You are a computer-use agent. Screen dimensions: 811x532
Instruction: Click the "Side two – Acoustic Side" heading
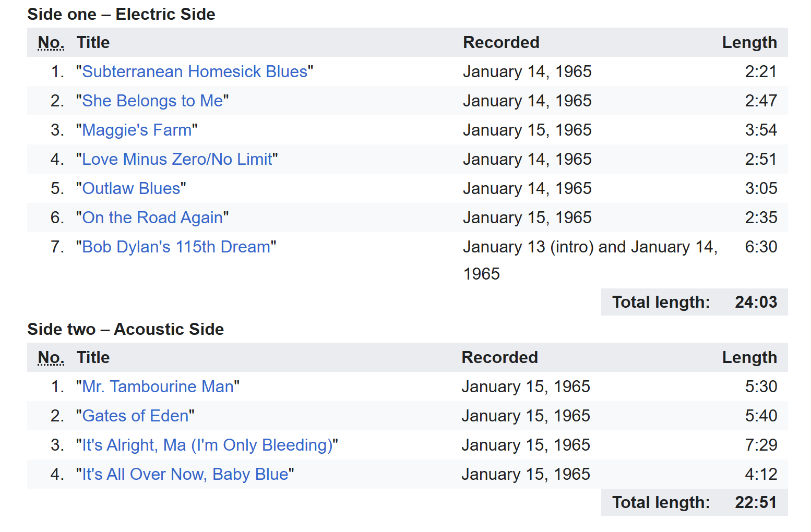click(x=125, y=329)
